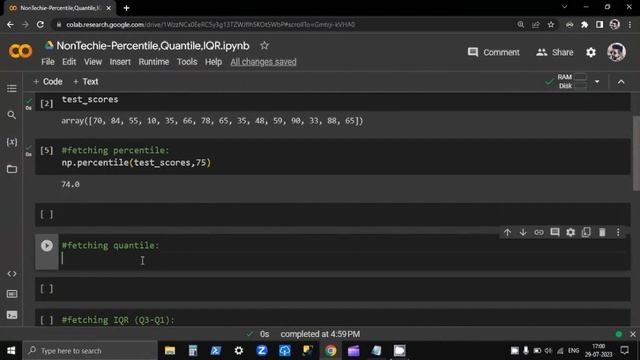The width and height of the screenshot is (640, 360).
Task: Run the fetching quantile cell
Action: pyautogui.click(x=47, y=246)
